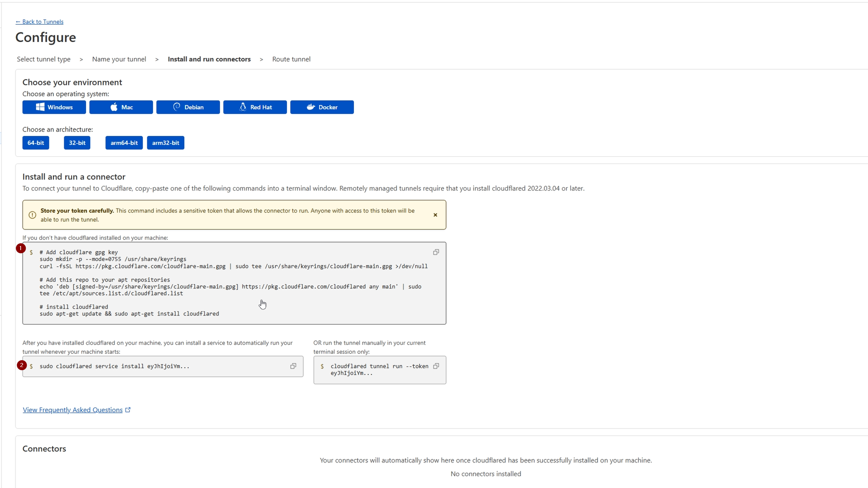Screen dimensions: 868x488
Task: Select Debian as the operating system
Action: pyautogui.click(x=188, y=107)
